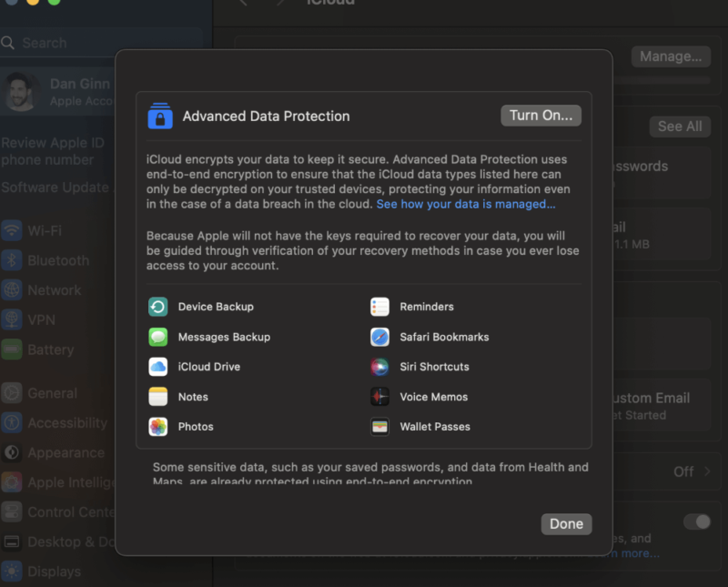Click the Photos icon
The height and width of the screenshot is (587, 728).
click(x=157, y=426)
